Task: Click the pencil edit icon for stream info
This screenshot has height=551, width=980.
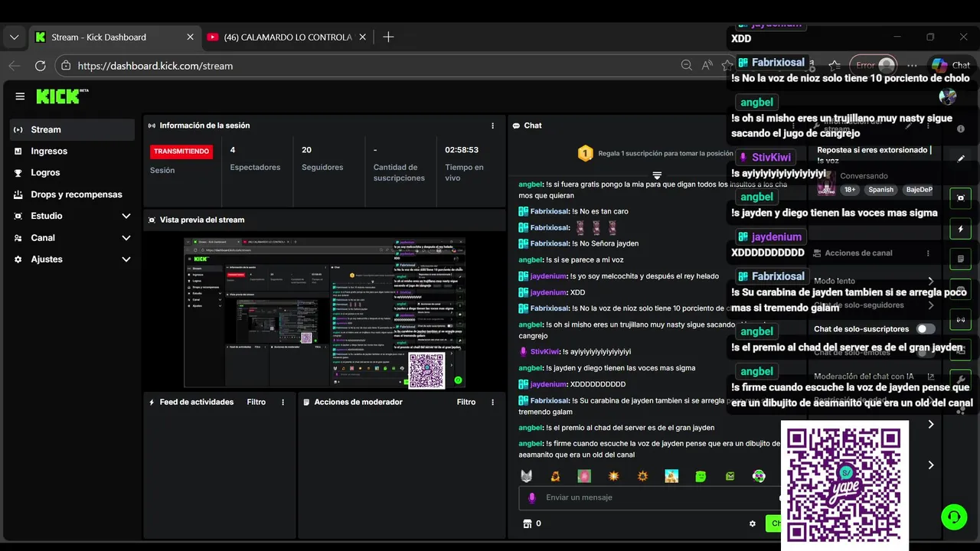Action: tap(961, 158)
